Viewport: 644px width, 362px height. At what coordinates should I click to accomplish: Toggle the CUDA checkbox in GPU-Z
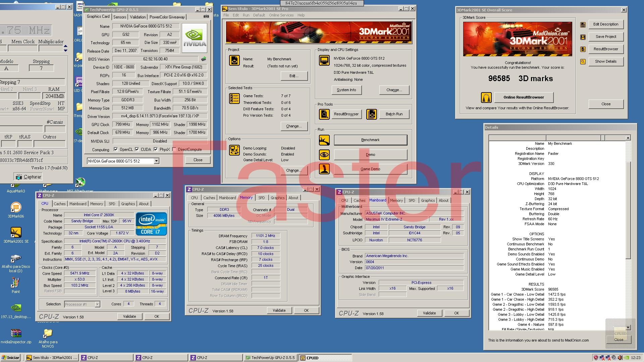pyautogui.click(x=137, y=149)
